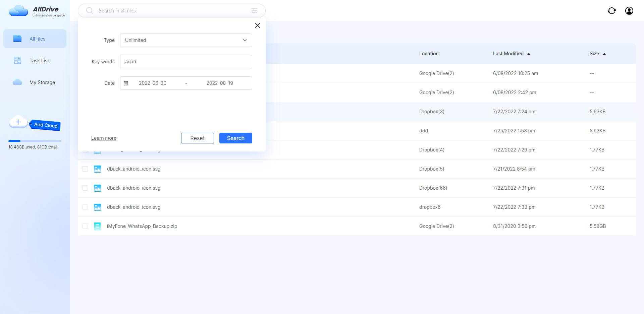Click the All files folder icon

point(17,39)
